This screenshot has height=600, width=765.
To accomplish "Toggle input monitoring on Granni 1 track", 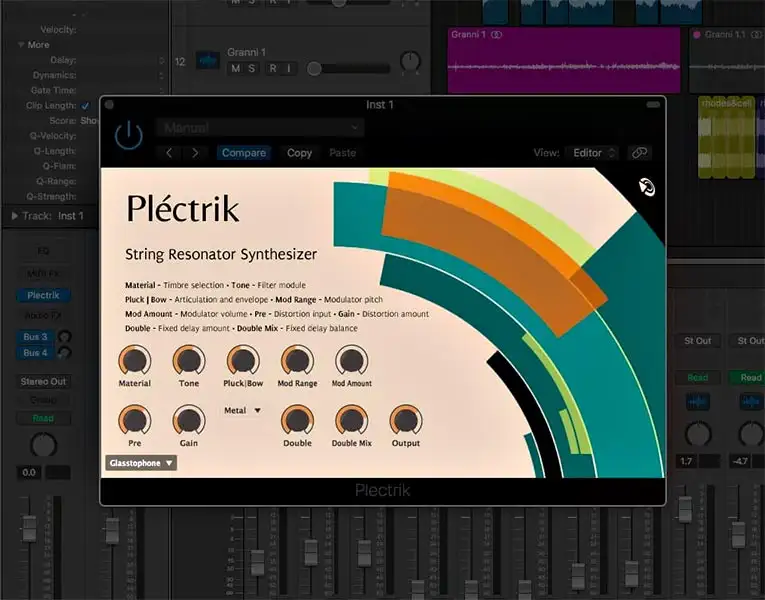I will tap(289, 69).
